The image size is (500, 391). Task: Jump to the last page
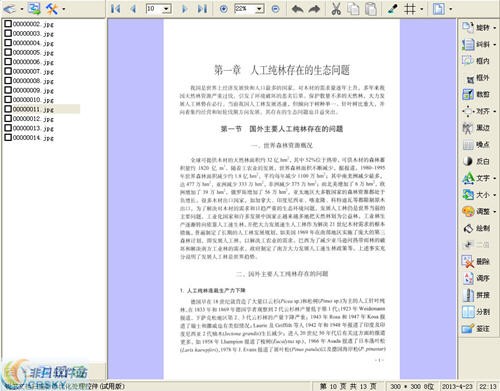click(202, 9)
